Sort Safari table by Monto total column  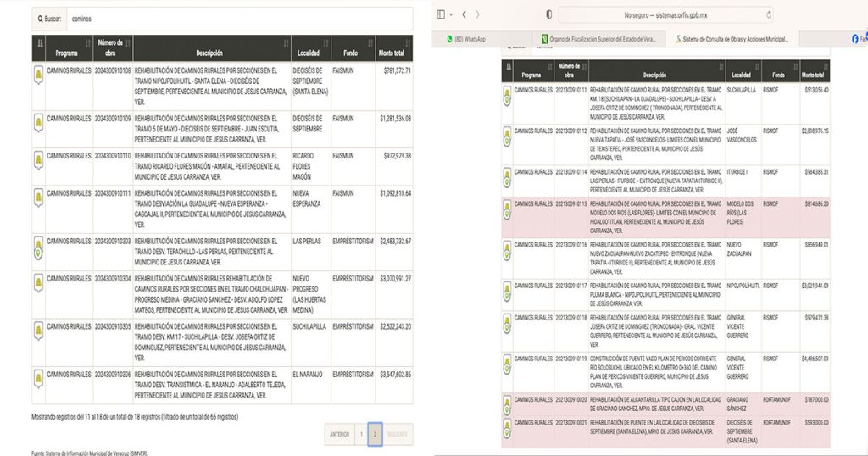pyautogui.click(x=815, y=70)
